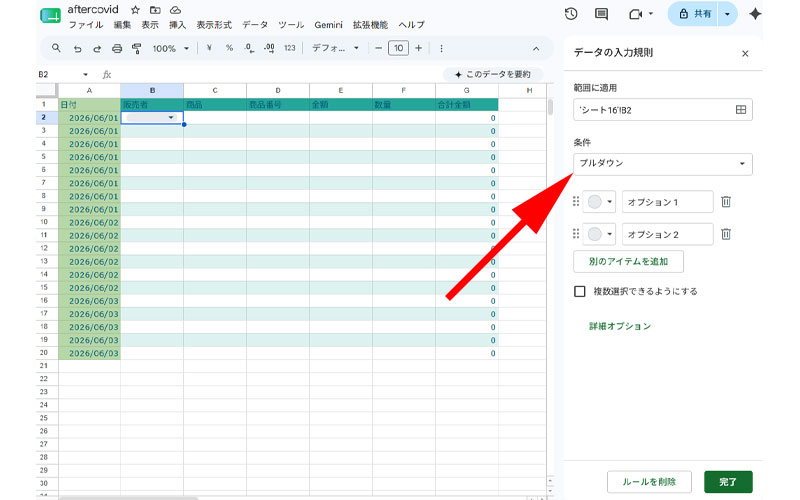This screenshot has width=800, height=500.
Task: Click the move to folder icon
Action: [x=155, y=10]
